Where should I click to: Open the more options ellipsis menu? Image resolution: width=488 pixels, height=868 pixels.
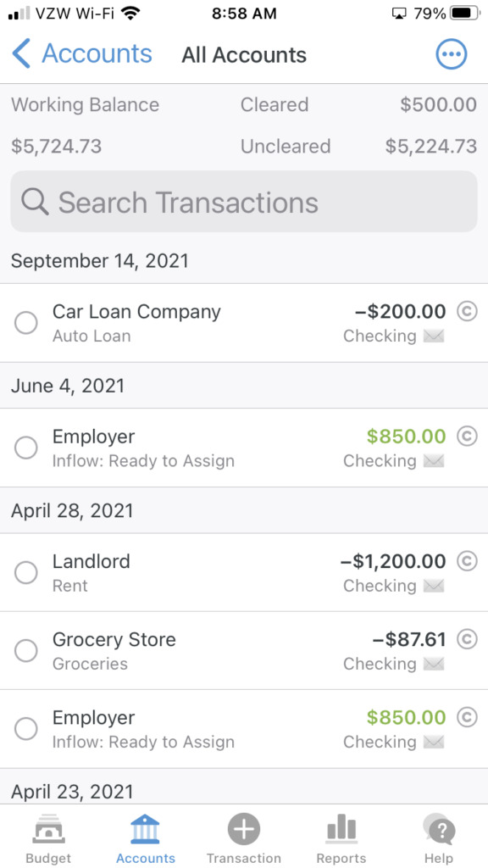coord(452,54)
